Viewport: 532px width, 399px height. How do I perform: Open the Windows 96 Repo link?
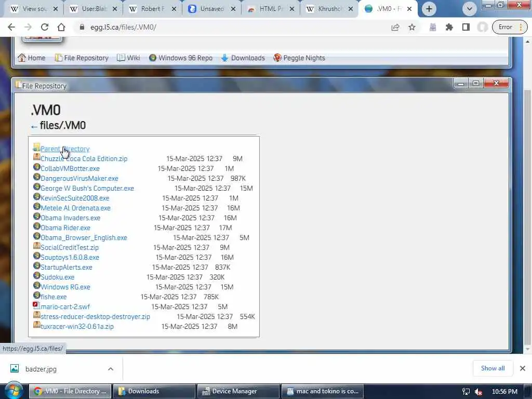180,58
